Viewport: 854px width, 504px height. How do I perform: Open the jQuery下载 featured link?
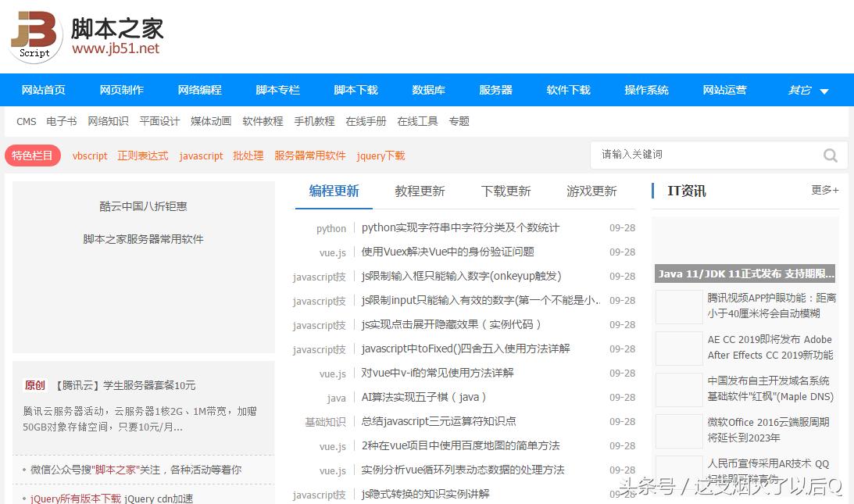pos(381,155)
